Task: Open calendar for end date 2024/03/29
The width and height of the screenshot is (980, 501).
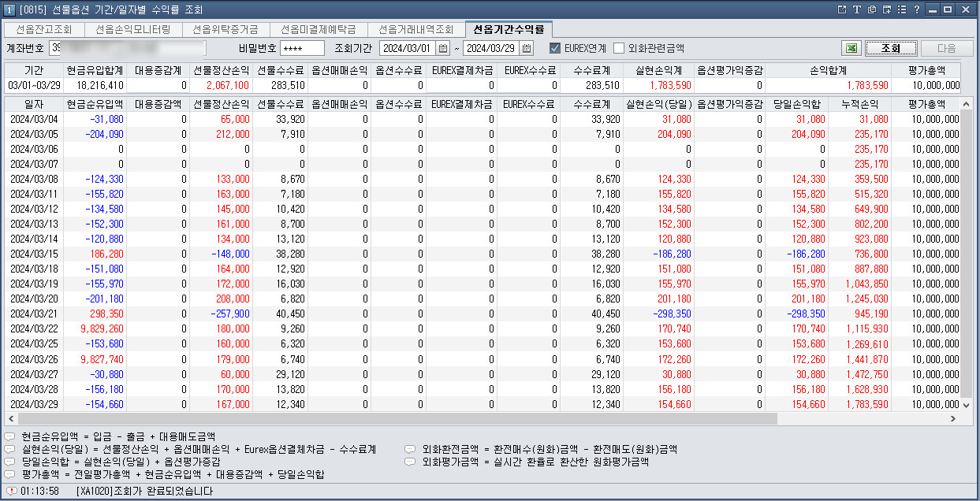Action: 527,48
